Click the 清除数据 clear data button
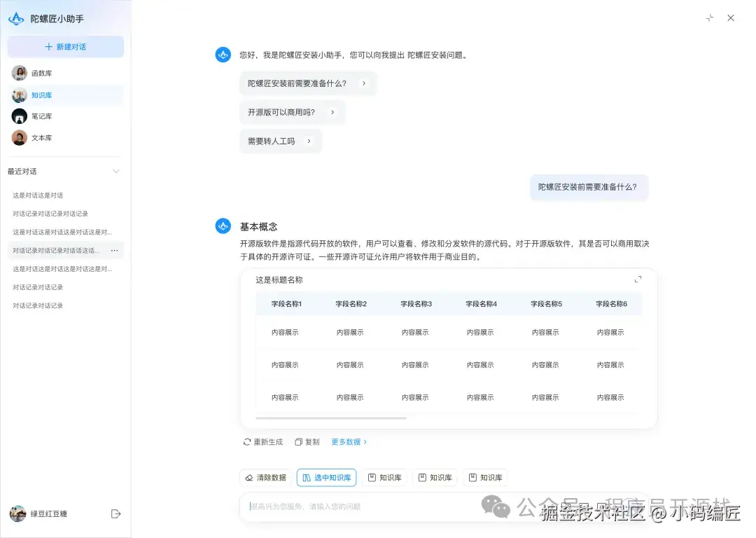 (265, 477)
